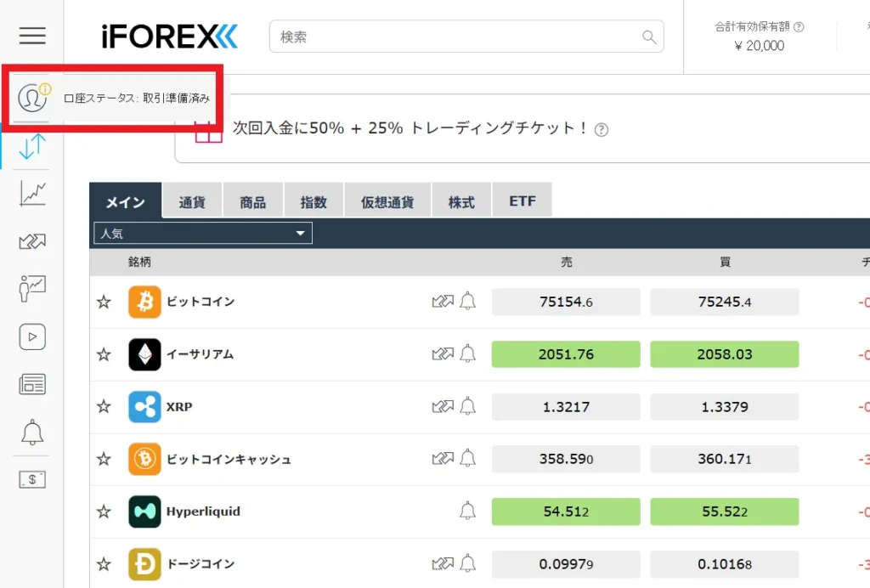Screen dimensions: 870x588
Task: Set alert bell for ビットコインキャッシュ
Action: [468, 458]
